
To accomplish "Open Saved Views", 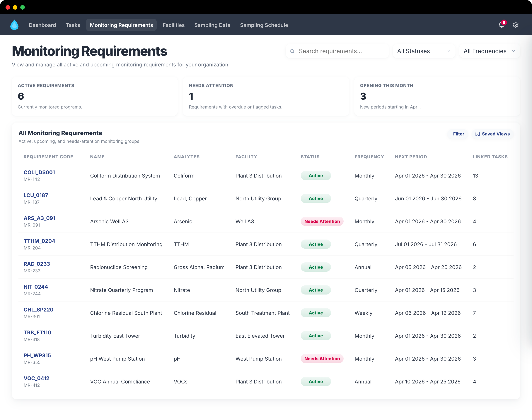I will [x=492, y=134].
